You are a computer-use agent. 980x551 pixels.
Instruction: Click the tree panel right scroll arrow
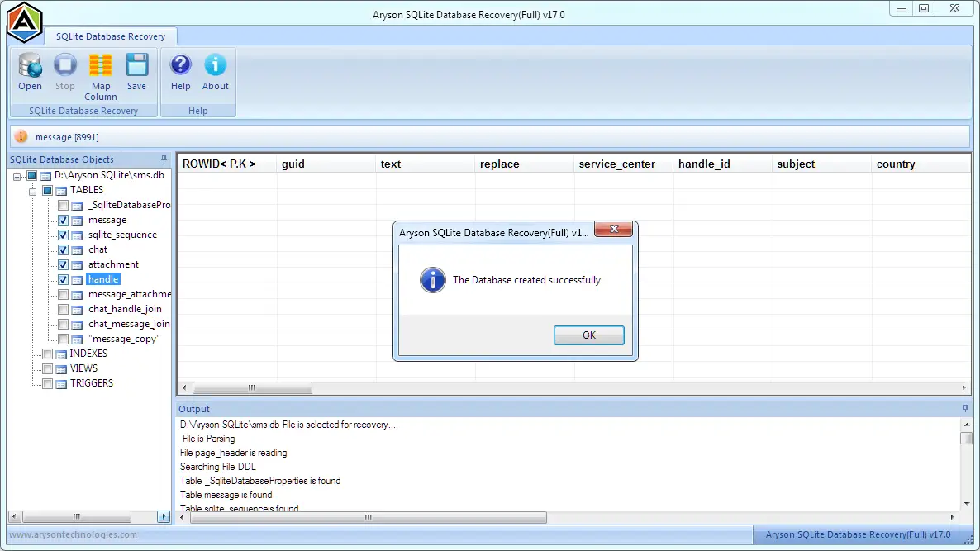tap(164, 516)
